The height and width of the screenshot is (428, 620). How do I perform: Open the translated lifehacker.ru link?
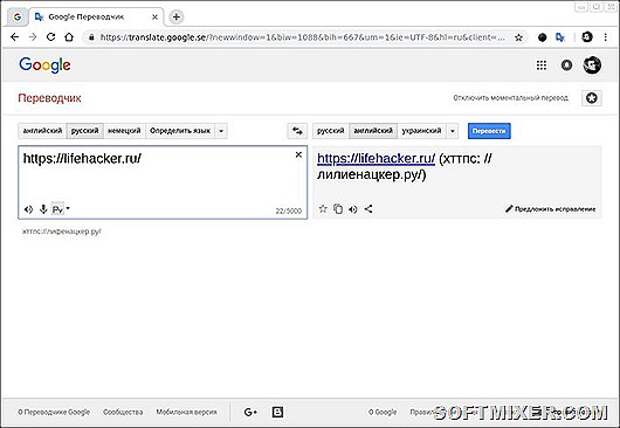pyautogui.click(x=376, y=159)
